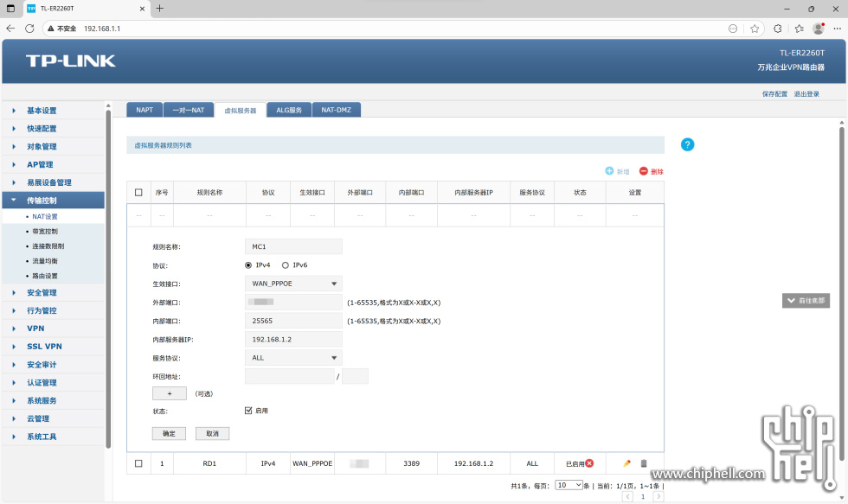Click the blue help question mark icon

tap(688, 144)
